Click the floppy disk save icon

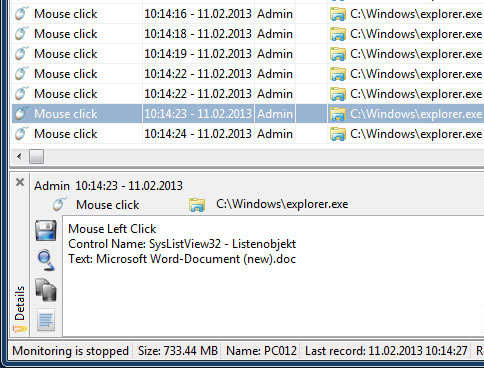coord(46,230)
